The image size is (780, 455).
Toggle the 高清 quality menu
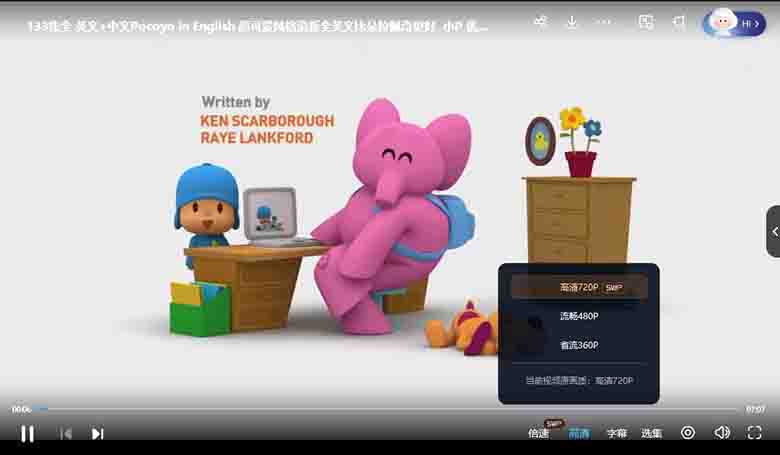(579, 433)
